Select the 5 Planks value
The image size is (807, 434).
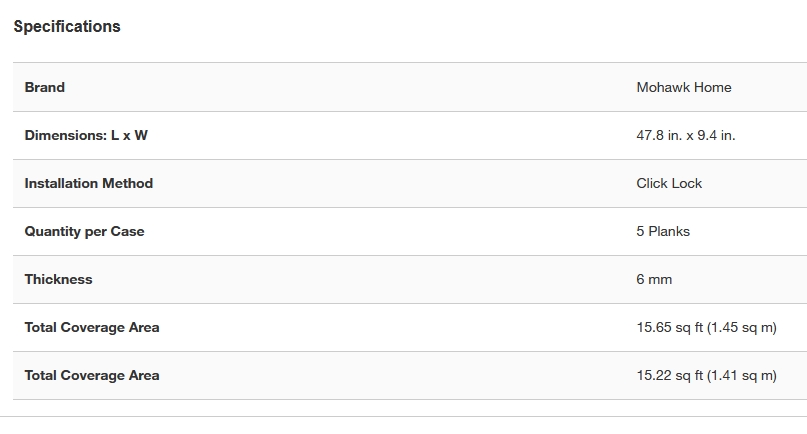point(663,231)
